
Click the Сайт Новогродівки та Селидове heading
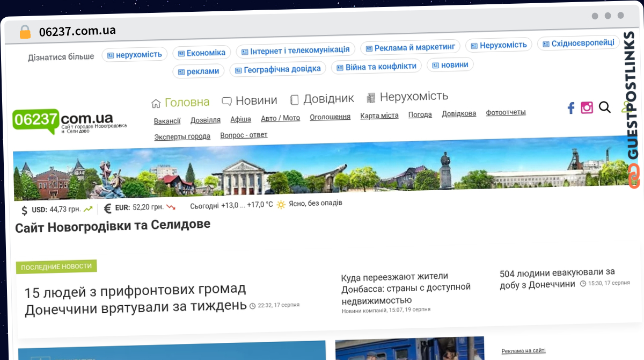click(x=113, y=226)
